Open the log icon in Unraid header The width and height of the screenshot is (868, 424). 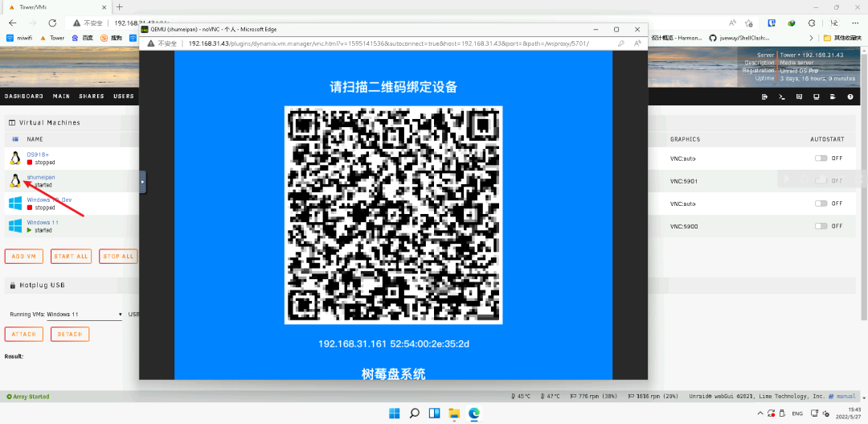click(833, 97)
